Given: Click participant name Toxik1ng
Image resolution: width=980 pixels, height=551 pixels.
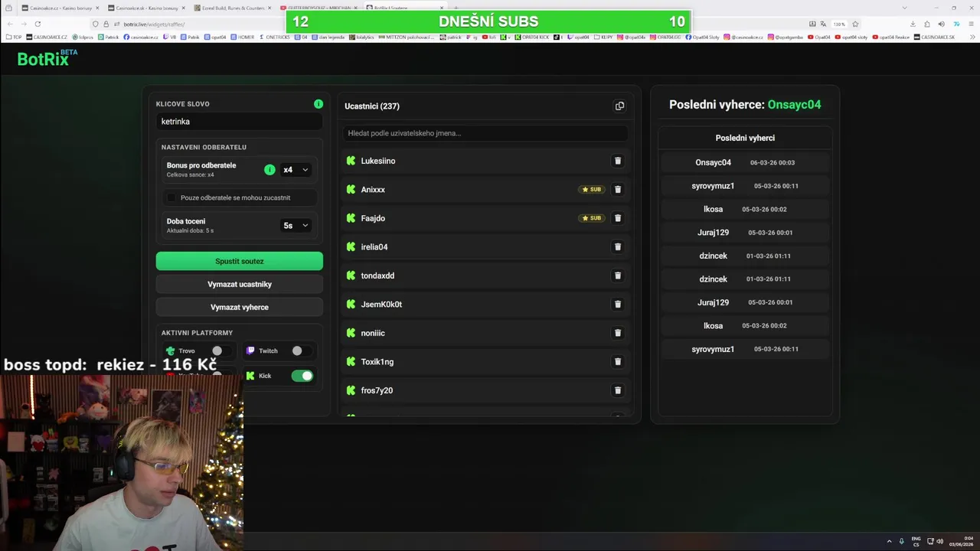Looking at the screenshot, I should (x=377, y=361).
